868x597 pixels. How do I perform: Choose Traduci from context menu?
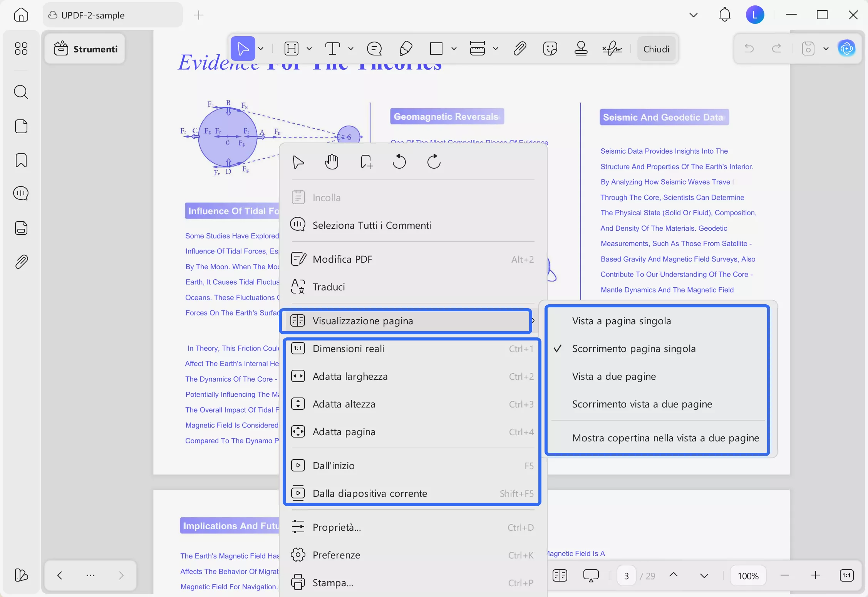tap(328, 287)
